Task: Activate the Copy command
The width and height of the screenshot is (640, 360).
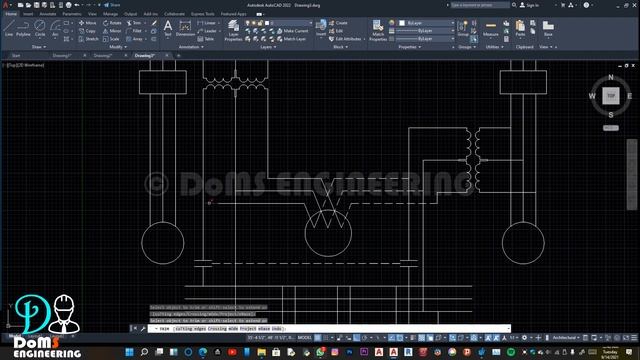Action: (87, 31)
